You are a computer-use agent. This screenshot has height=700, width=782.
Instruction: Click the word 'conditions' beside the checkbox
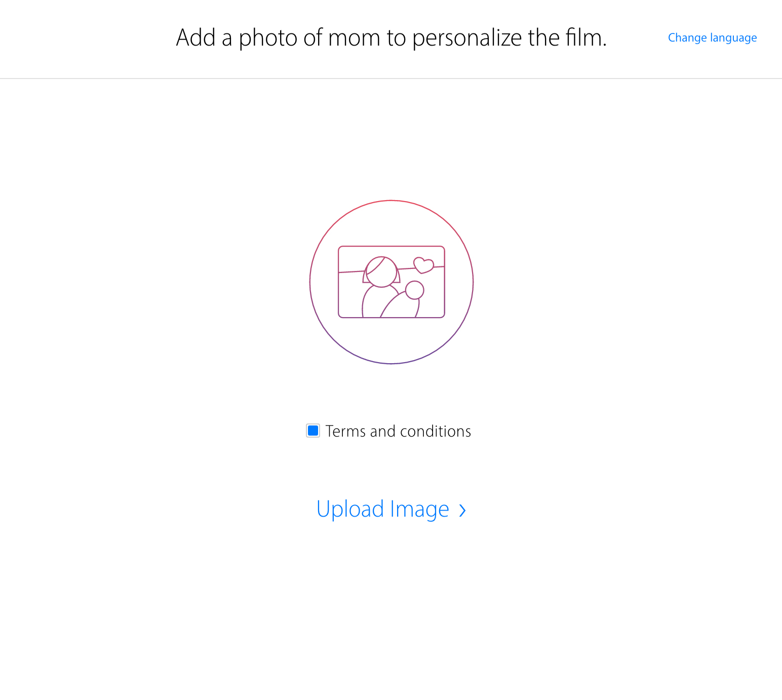click(x=436, y=431)
